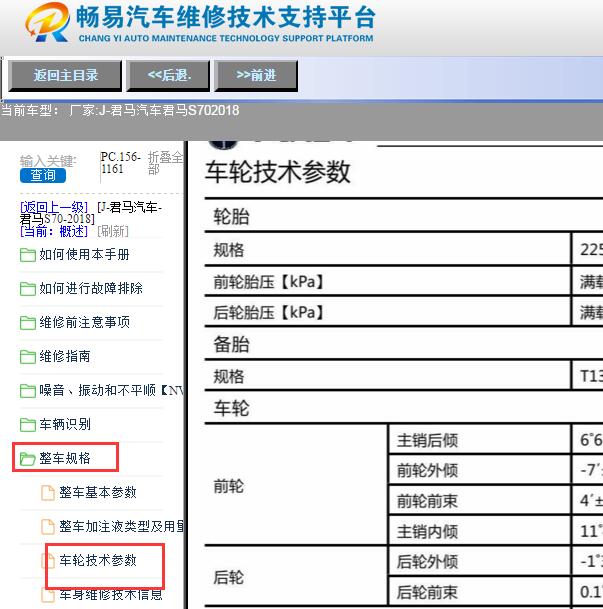The height and width of the screenshot is (609, 603).
Task: Click the Chang Yi platform logo
Action: 47,22
